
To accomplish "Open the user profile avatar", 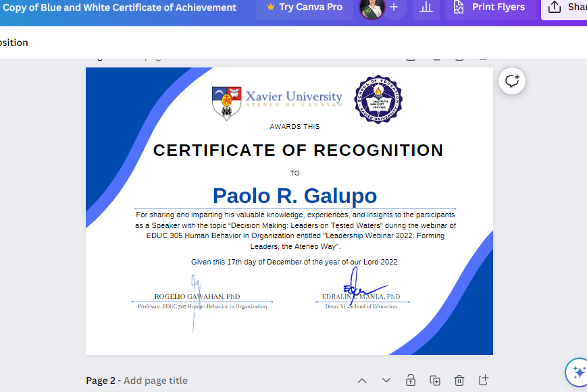I will tap(372, 8).
